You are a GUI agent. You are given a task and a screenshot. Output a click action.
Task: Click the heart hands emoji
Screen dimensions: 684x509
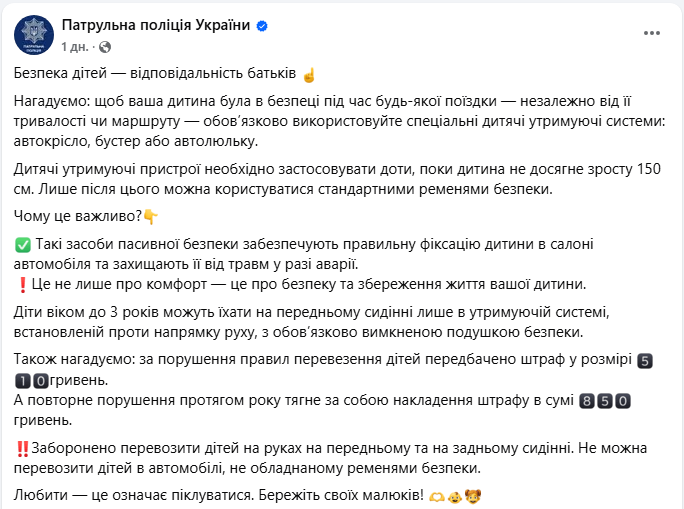(436, 496)
